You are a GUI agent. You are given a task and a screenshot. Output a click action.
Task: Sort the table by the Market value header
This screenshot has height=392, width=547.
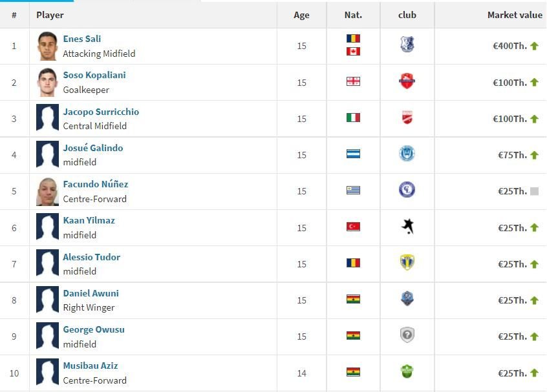coord(515,15)
